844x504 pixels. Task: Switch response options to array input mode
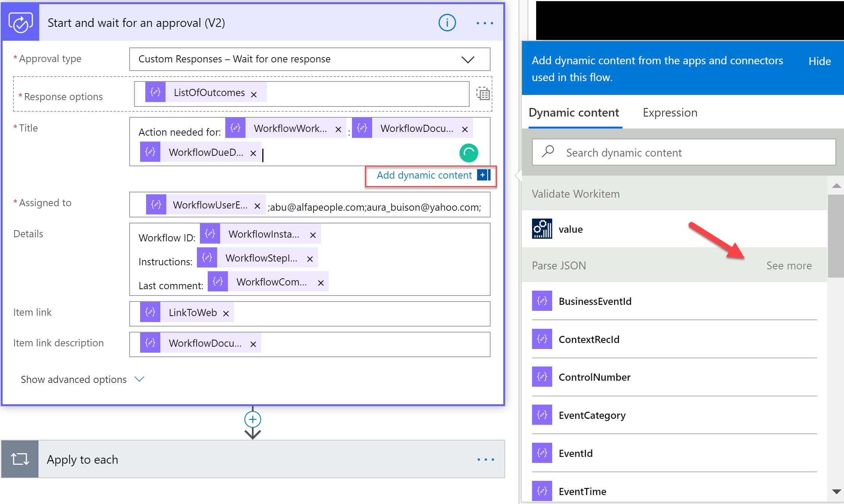pos(483,94)
